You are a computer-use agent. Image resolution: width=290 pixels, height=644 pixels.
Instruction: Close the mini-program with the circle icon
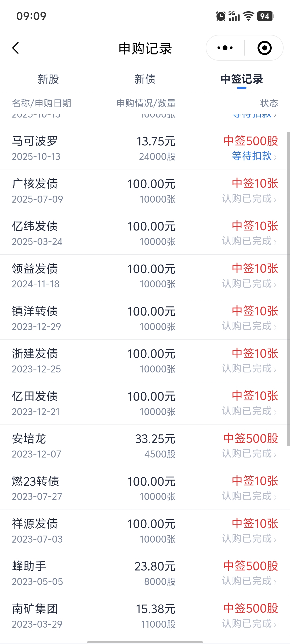pos(264,48)
